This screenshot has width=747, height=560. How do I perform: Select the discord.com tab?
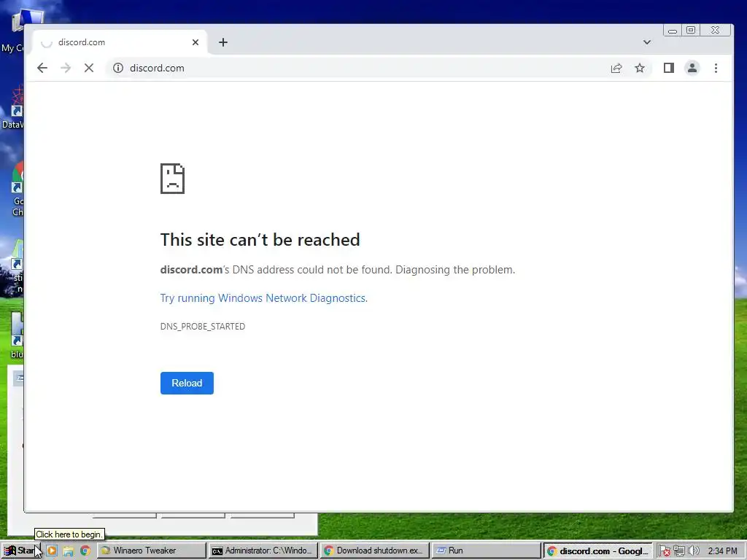coord(120,42)
